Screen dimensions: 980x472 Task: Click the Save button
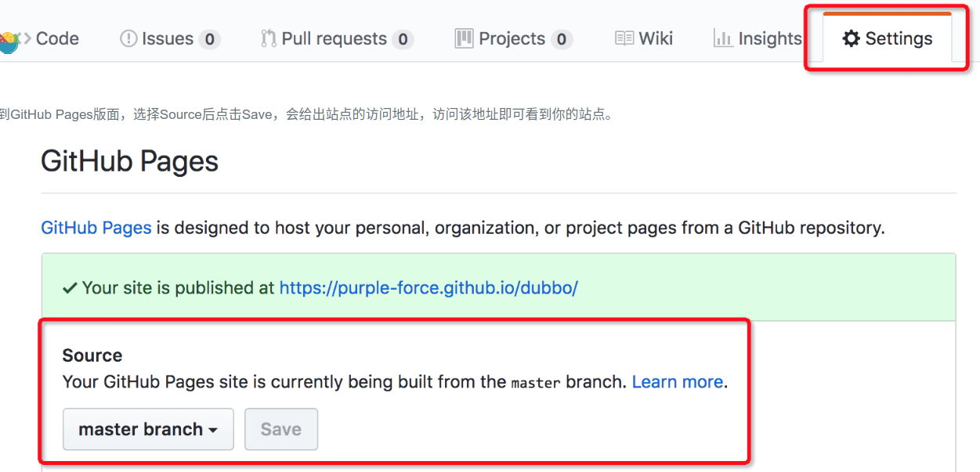281,429
